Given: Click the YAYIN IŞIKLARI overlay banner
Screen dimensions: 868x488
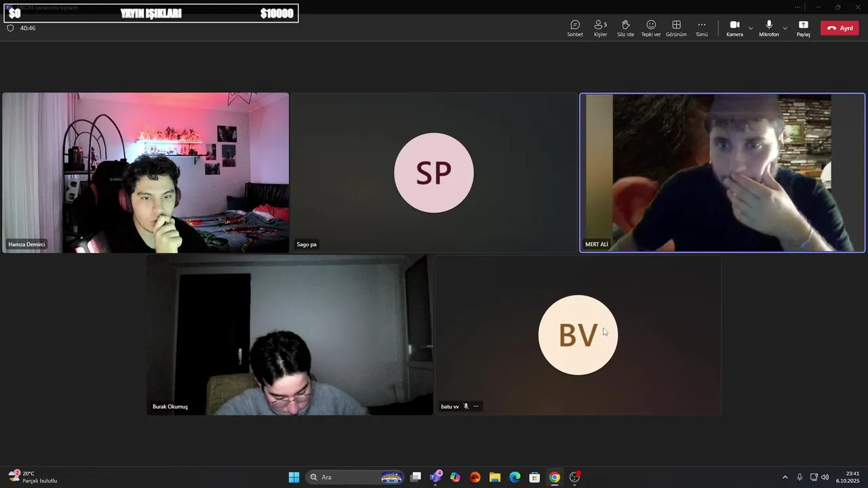Looking at the screenshot, I should 151,14.
